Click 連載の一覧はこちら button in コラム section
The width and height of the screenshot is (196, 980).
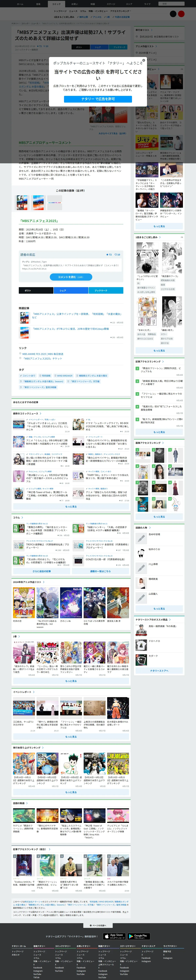pyautogui.click(x=100, y=571)
